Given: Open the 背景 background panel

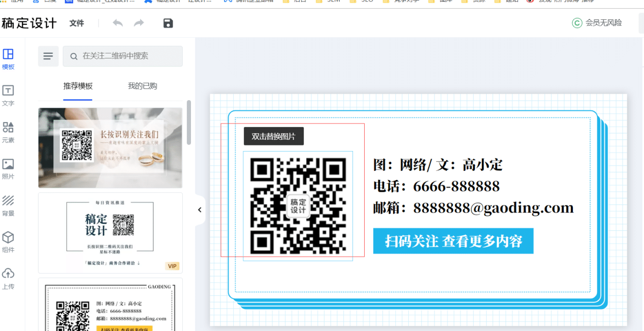Looking at the screenshot, I should pos(8,205).
